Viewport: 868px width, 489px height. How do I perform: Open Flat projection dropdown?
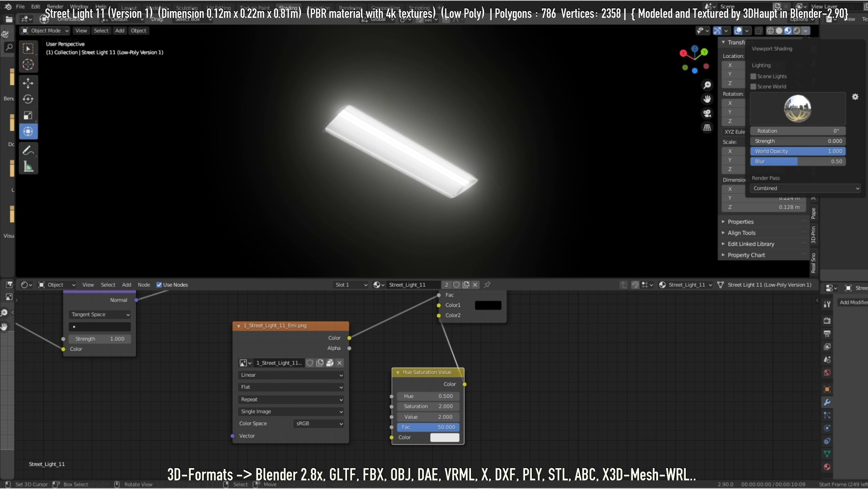pyautogui.click(x=291, y=387)
